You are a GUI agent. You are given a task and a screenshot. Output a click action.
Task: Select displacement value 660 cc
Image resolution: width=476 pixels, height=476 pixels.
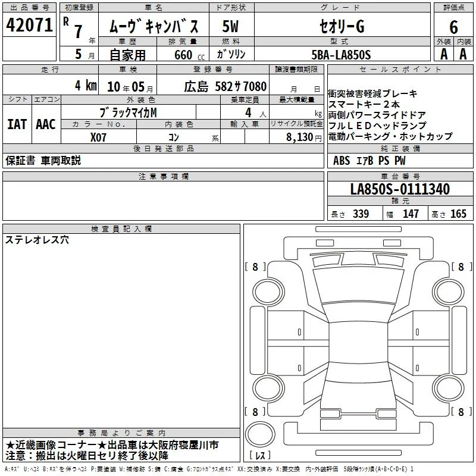[189, 55]
